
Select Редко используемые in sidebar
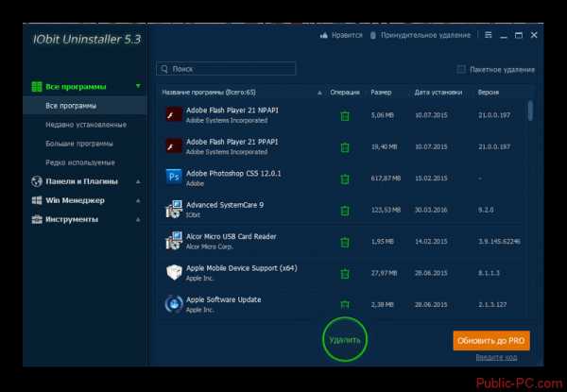pos(80,162)
